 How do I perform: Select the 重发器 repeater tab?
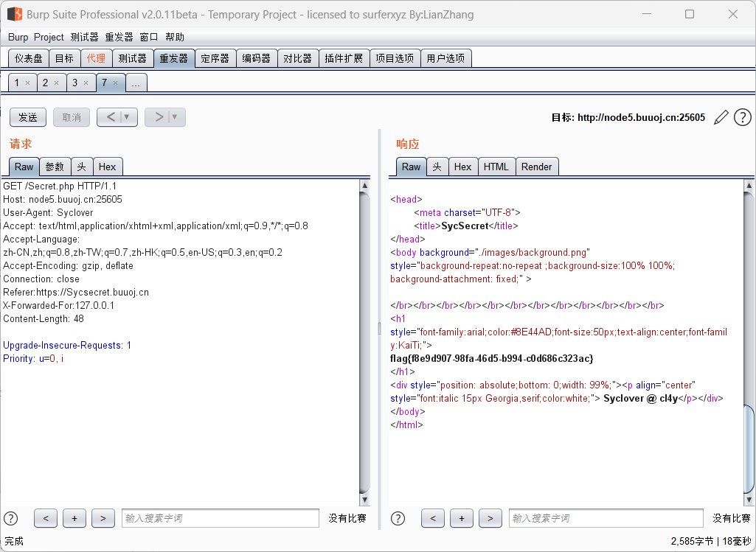pyautogui.click(x=174, y=58)
